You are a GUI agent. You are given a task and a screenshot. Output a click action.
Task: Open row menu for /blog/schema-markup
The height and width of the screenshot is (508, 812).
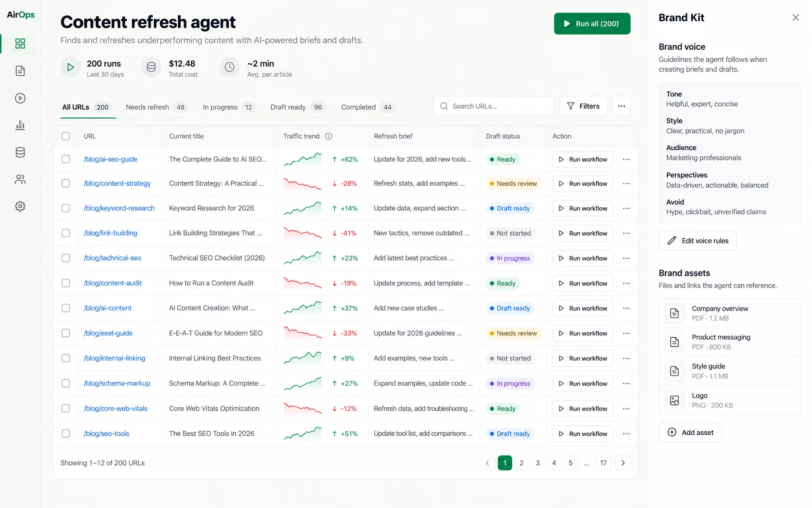626,383
